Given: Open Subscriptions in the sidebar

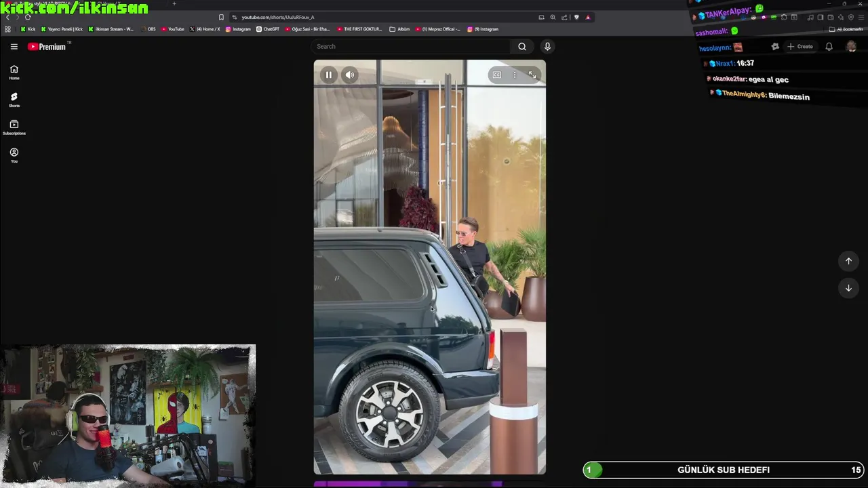Looking at the screenshot, I should pos(14,127).
